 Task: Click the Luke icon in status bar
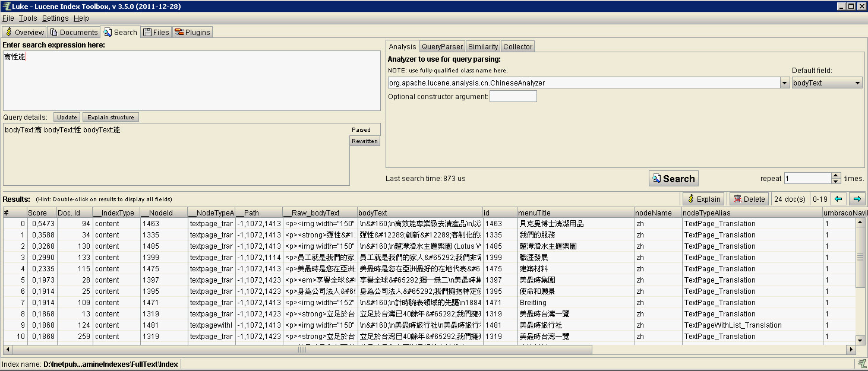[861, 364]
